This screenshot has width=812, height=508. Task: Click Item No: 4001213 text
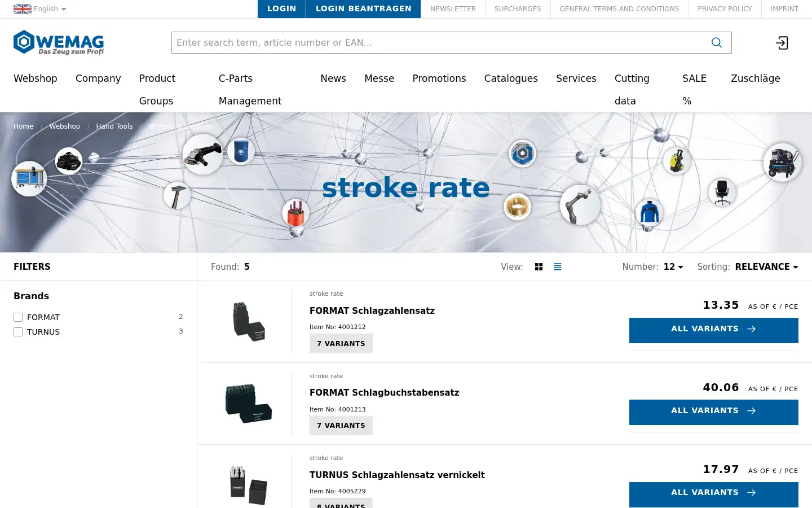338,409
